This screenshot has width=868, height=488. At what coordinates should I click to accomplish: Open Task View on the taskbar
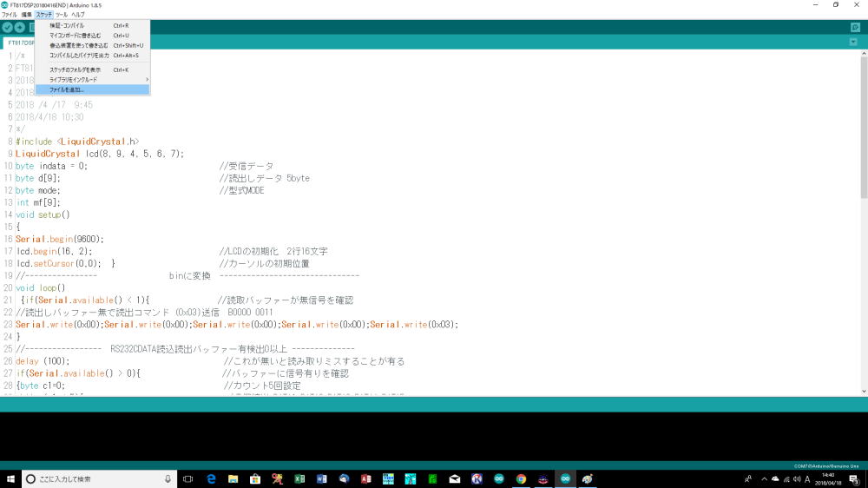pos(188,479)
